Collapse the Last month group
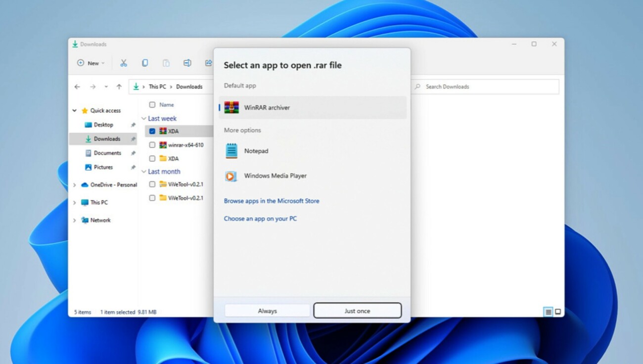The image size is (643, 364). (144, 172)
